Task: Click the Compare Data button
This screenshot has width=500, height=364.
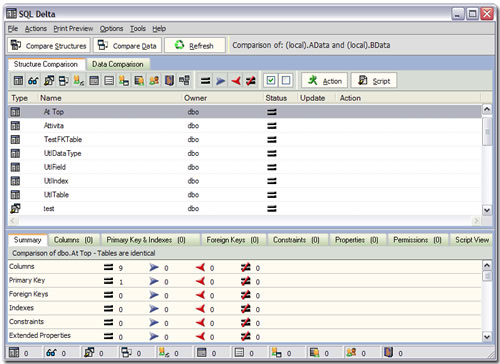Action: click(128, 45)
